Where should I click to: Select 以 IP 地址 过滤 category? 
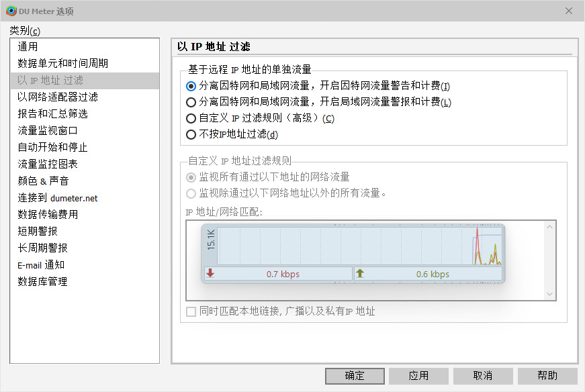click(85, 80)
